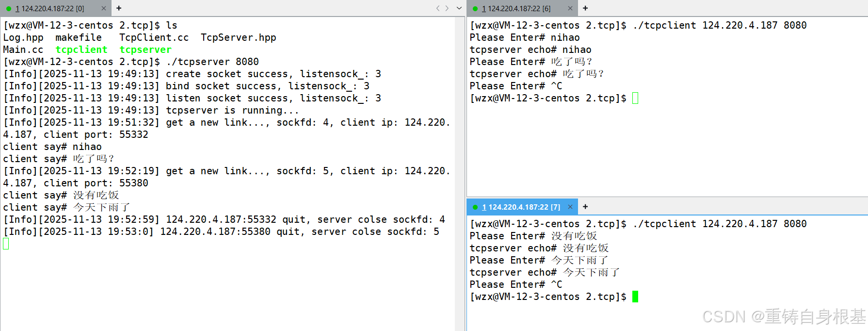Click the green tcpserver file name
This screenshot has width=868, height=331.
[x=145, y=50]
